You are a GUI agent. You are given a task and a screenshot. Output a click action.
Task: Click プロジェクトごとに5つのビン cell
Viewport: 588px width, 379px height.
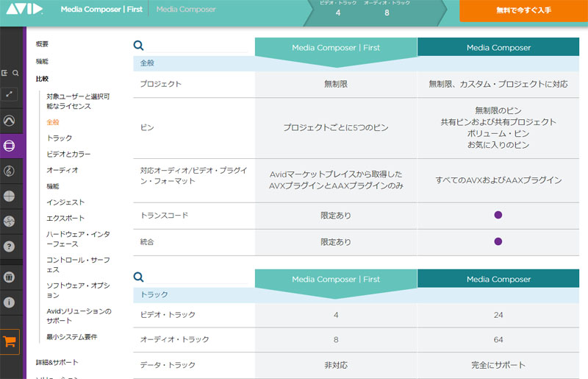[x=336, y=128]
